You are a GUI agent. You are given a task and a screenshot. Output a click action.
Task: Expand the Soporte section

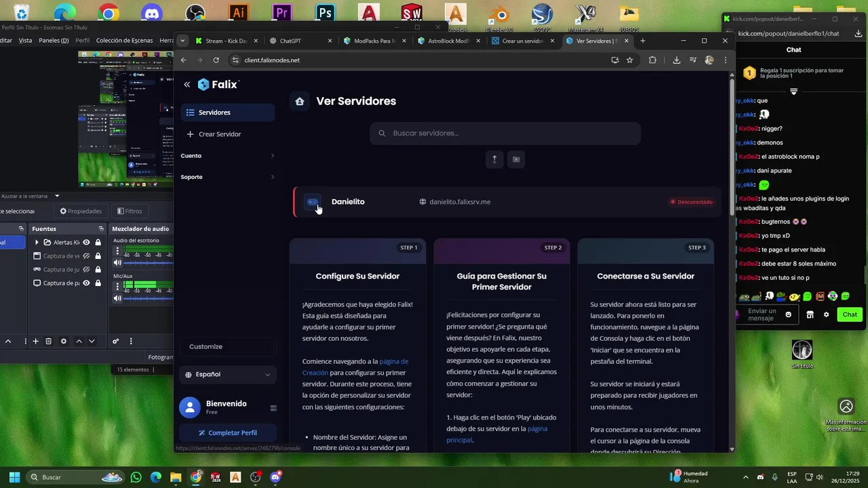pyautogui.click(x=227, y=177)
